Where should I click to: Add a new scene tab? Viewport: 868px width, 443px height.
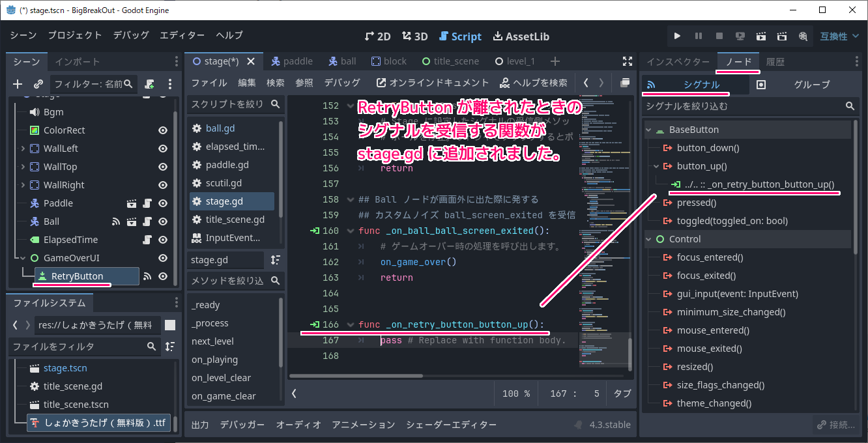pos(555,61)
